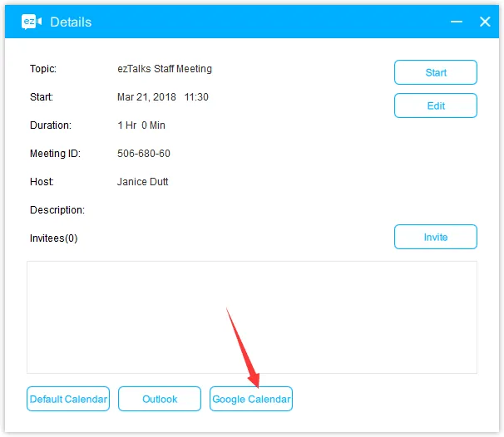Select the meeting ID 506-680-60 text
504x437 pixels.
pyautogui.click(x=144, y=154)
